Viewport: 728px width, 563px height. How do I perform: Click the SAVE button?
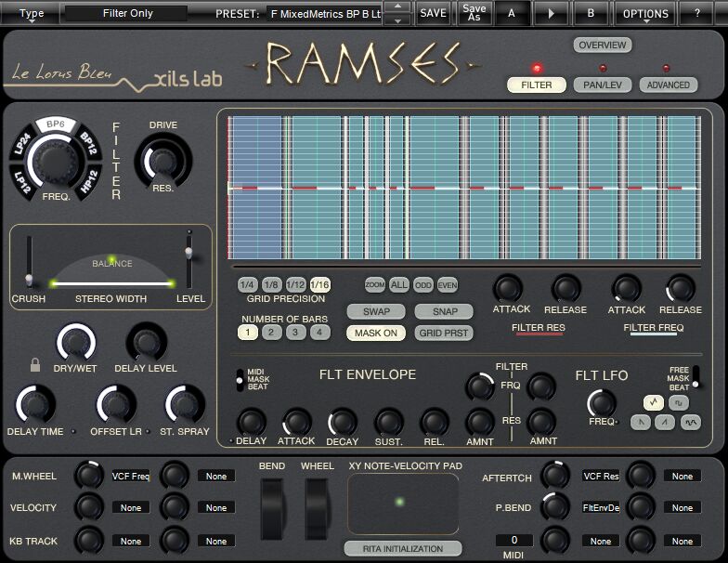pos(433,13)
